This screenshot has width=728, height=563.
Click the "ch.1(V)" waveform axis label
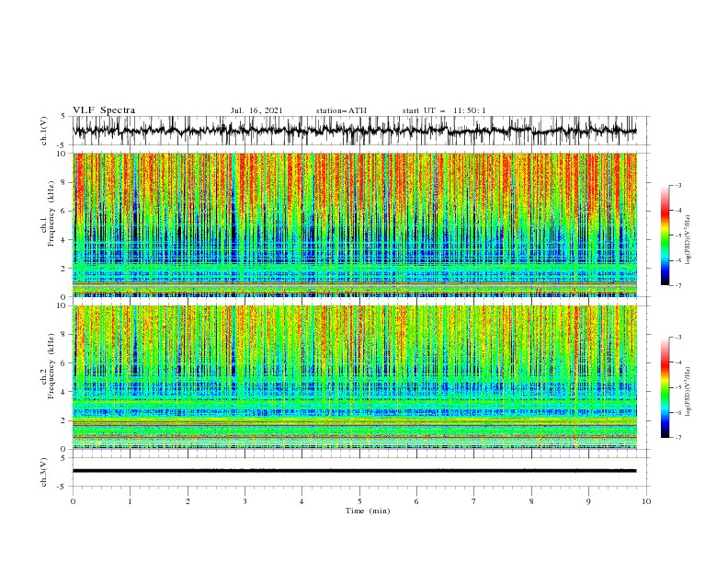click(44, 131)
